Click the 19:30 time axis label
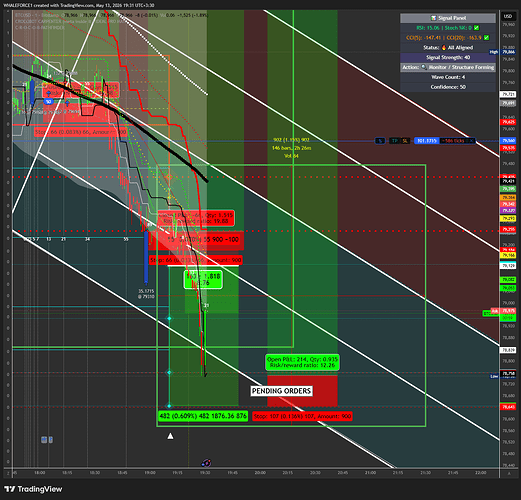Screen dimensions: 521x500 pyautogui.click(x=205, y=473)
